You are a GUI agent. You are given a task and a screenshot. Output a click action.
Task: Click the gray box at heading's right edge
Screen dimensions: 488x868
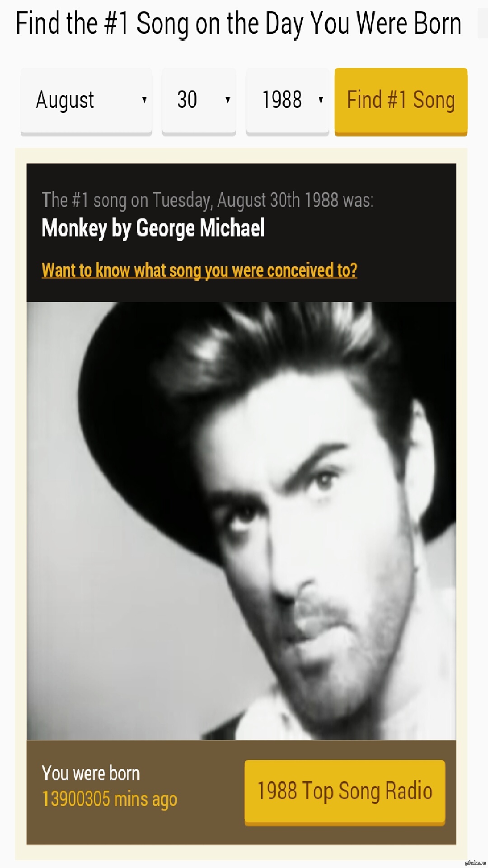click(483, 24)
